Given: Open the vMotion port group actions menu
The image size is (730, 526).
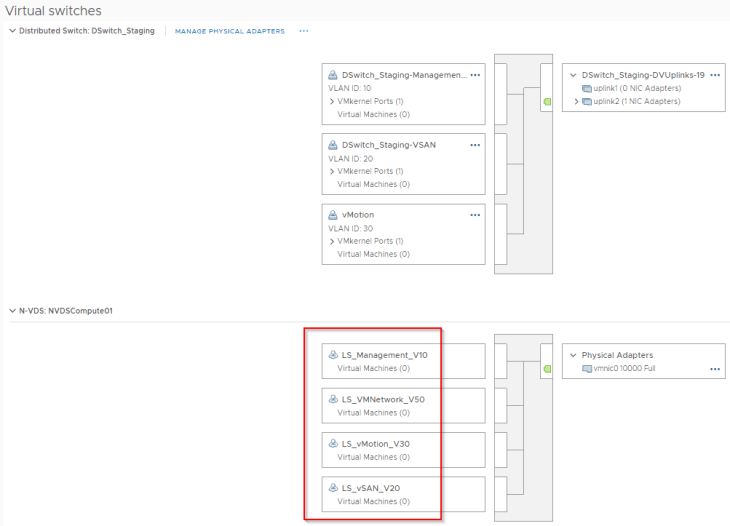Looking at the screenshot, I should (x=475, y=215).
